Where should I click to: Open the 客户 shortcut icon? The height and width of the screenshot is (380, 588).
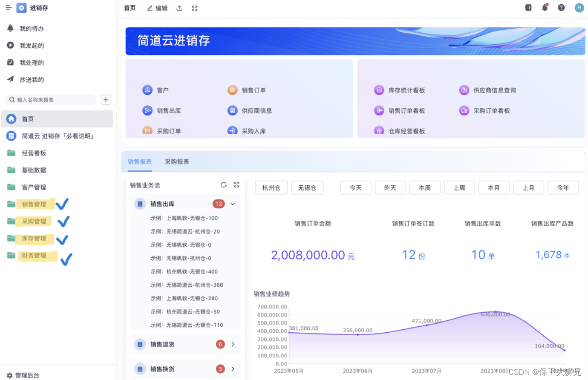[147, 90]
